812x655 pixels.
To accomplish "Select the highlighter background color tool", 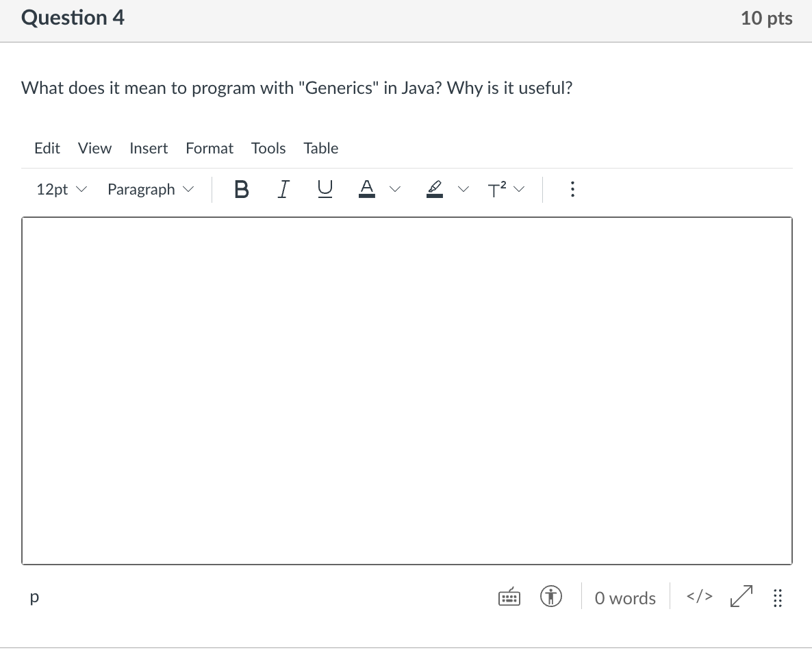I will click(434, 189).
